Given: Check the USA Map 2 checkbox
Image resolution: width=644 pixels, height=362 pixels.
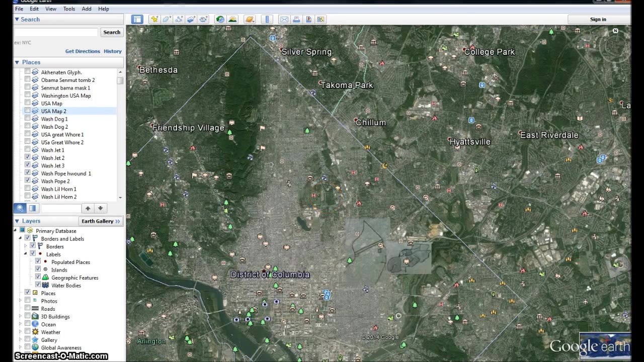Looking at the screenshot, I should (x=28, y=111).
